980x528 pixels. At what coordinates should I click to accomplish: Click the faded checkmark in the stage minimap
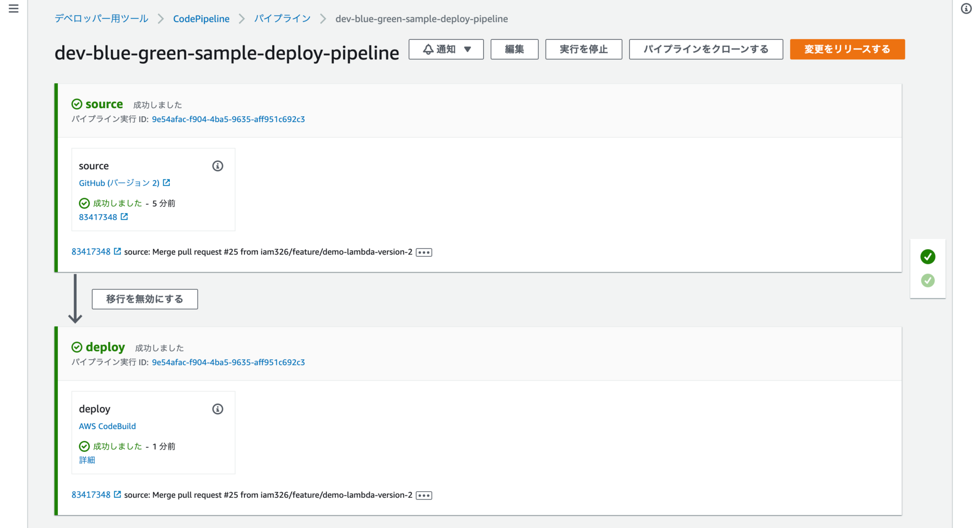(927, 280)
